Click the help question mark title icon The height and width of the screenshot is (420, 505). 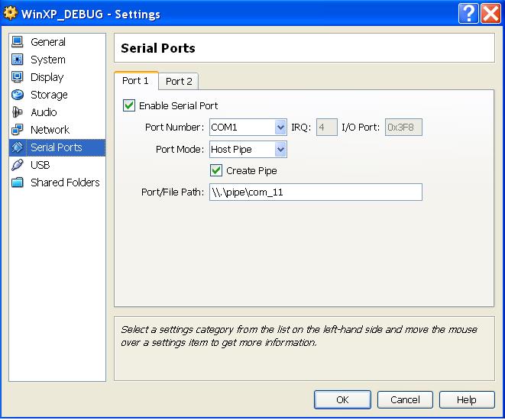[x=469, y=13]
